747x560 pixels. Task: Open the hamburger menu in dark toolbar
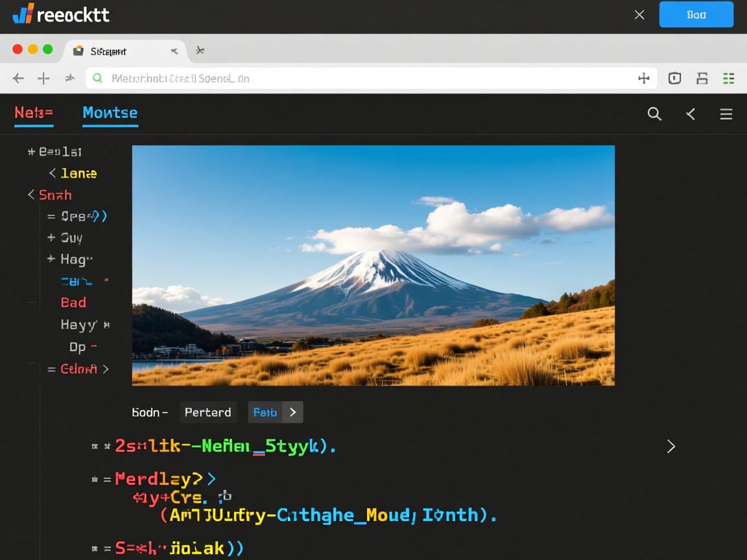tap(726, 114)
